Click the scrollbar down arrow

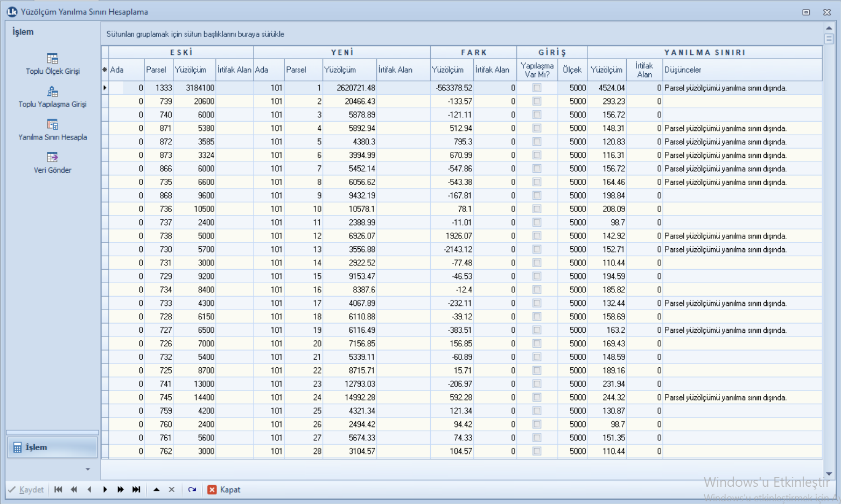[829, 474]
